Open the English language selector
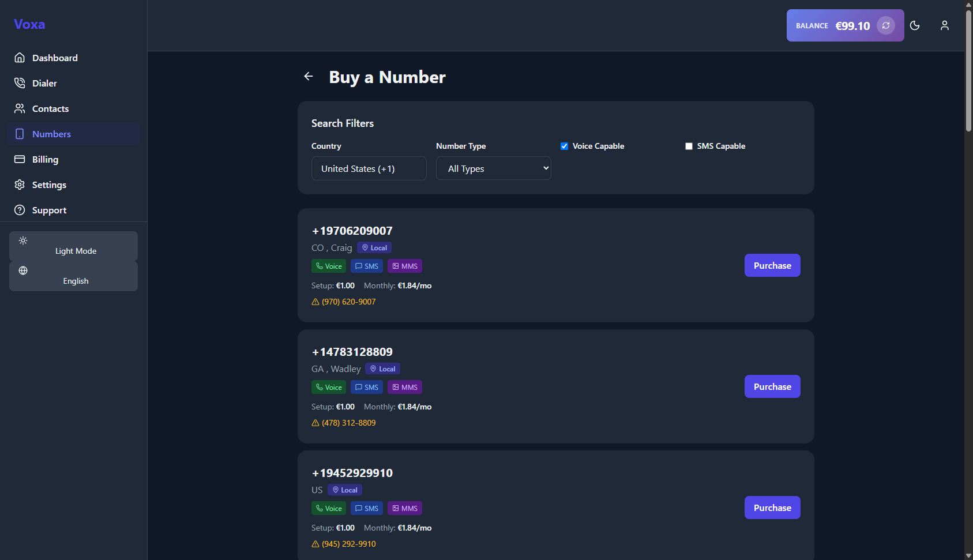The width and height of the screenshot is (973, 560). coord(73,276)
